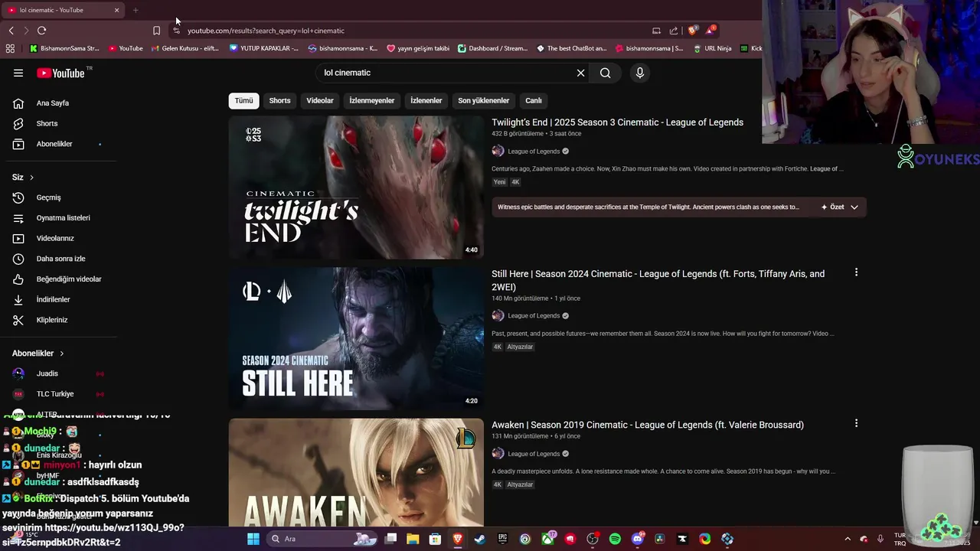
Task: Click the Windows taskbar Ara search box
Action: pos(322,539)
